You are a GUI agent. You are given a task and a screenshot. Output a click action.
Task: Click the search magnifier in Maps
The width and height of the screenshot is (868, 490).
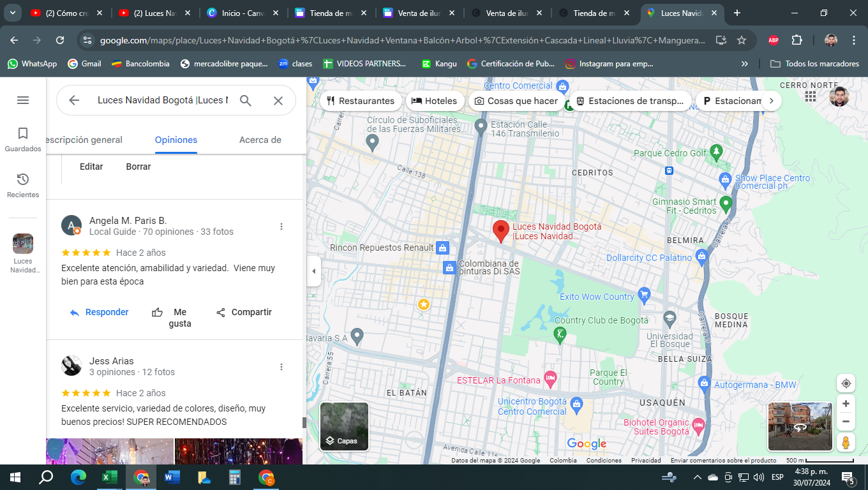[x=246, y=100]
